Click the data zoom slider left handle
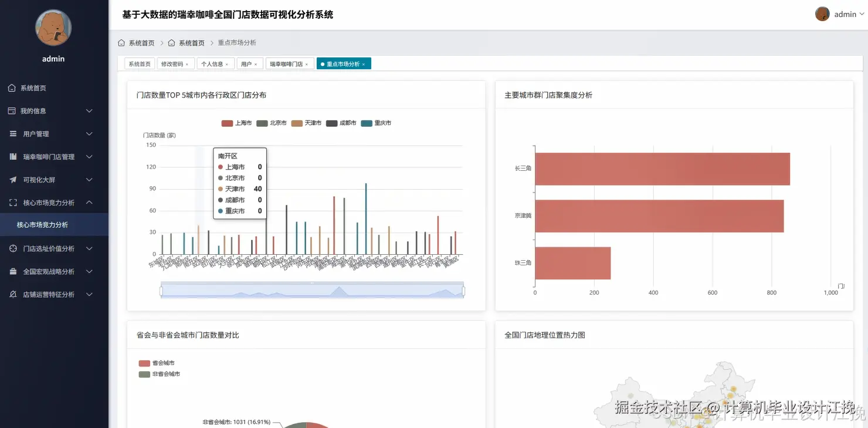 point(161,290)
